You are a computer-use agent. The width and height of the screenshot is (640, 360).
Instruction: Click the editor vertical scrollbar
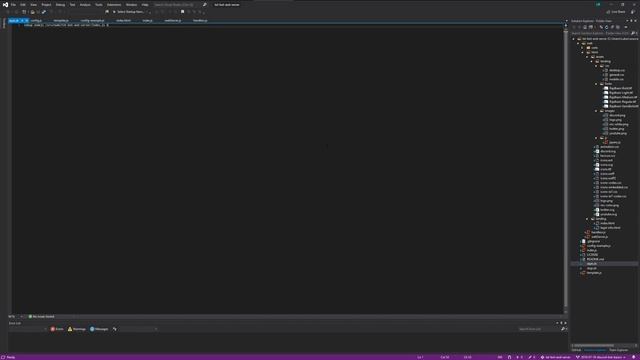pyautogui.click(x=565, y=169)
